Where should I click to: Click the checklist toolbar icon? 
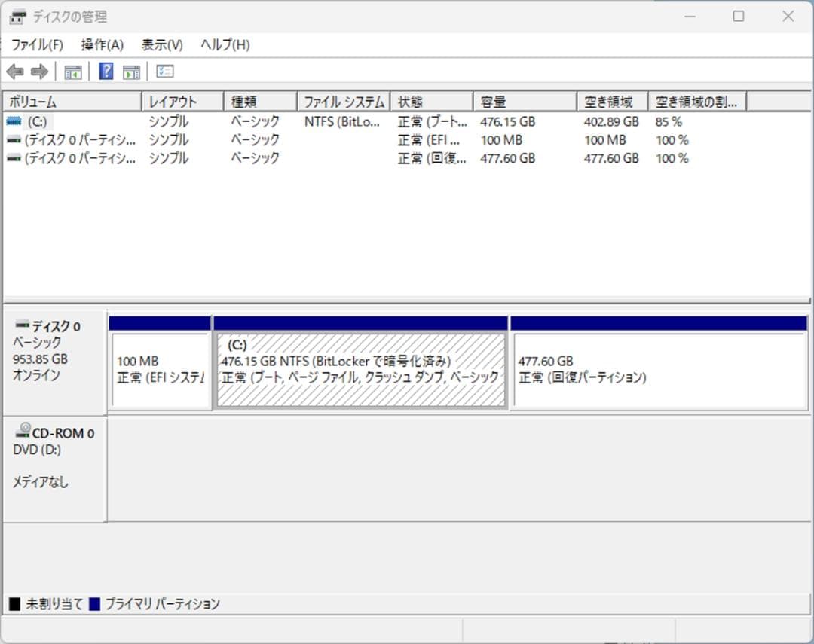point(164,72)
